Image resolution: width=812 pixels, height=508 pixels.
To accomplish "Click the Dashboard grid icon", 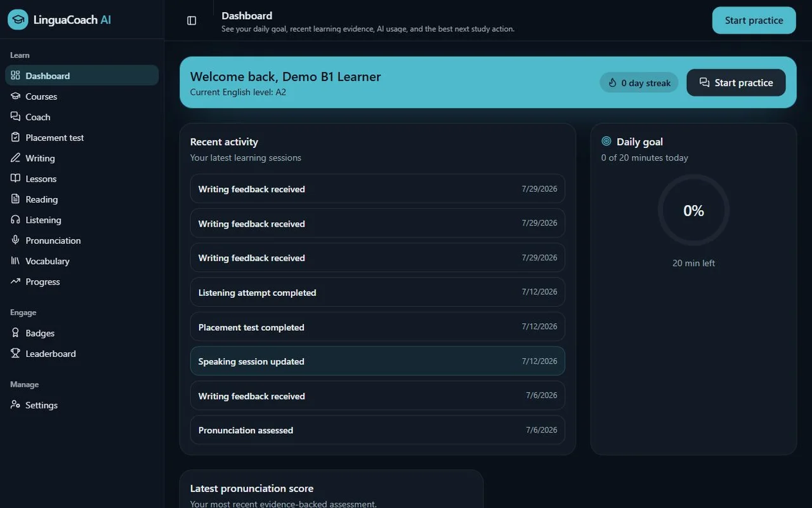I will [15, 76].
